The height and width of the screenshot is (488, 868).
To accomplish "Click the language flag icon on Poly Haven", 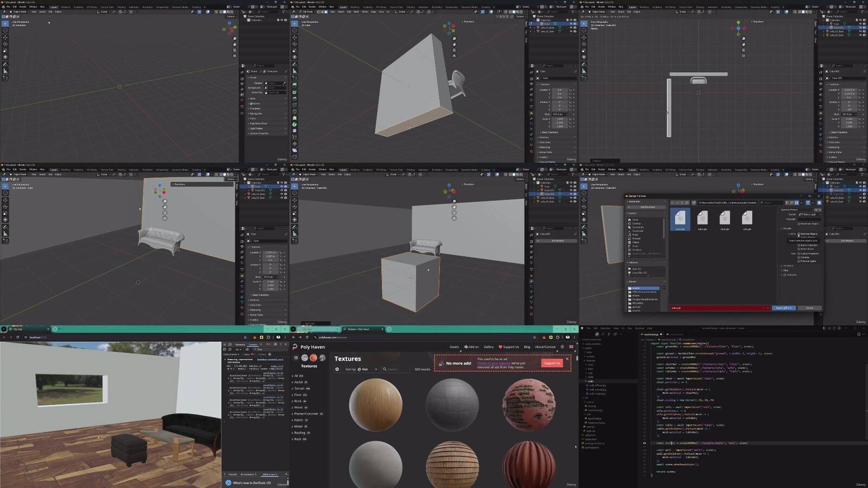I will tap(571, 347).
